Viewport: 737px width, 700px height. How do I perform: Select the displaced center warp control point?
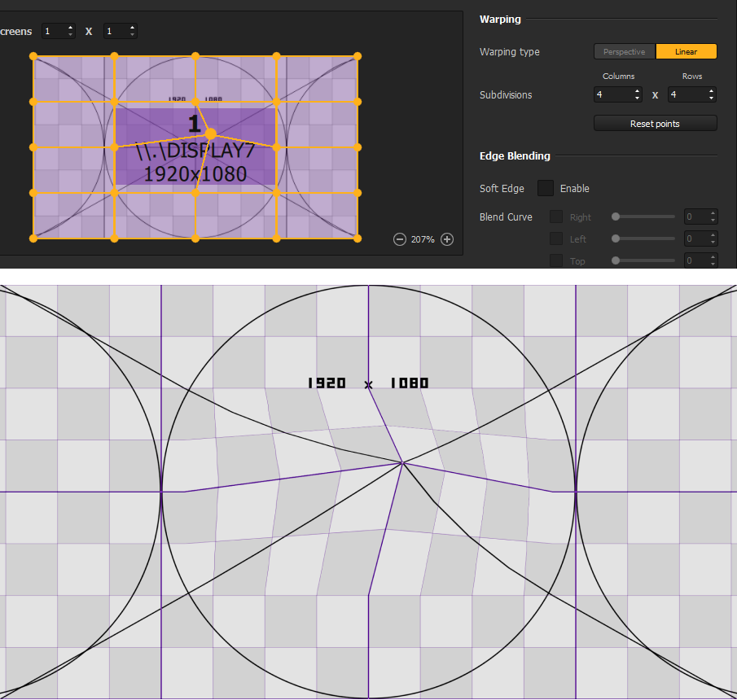pyautogui.click(x=211, y=133)
